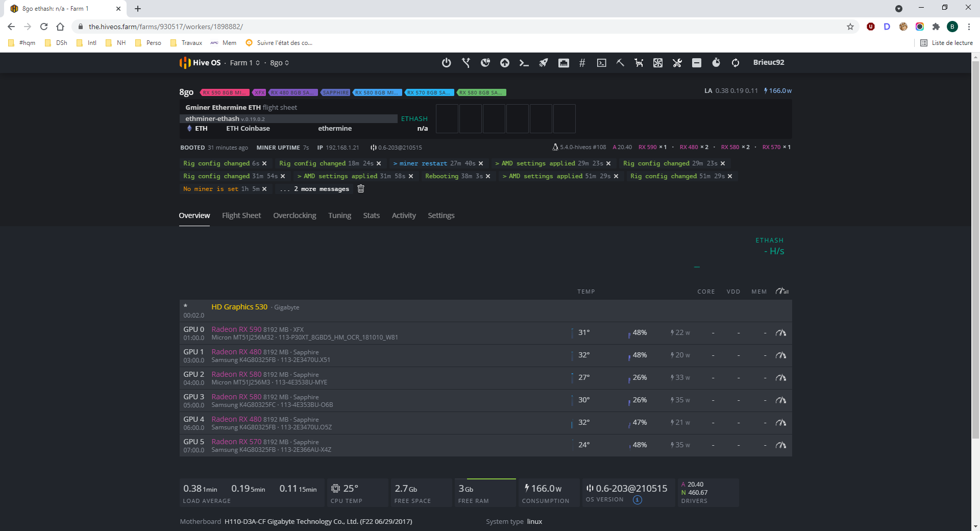Open overclock gauge for GPU 1 RX 480
Image resolution: width=980 pixels, height=531 pixels.
click(x=781, y=355)
